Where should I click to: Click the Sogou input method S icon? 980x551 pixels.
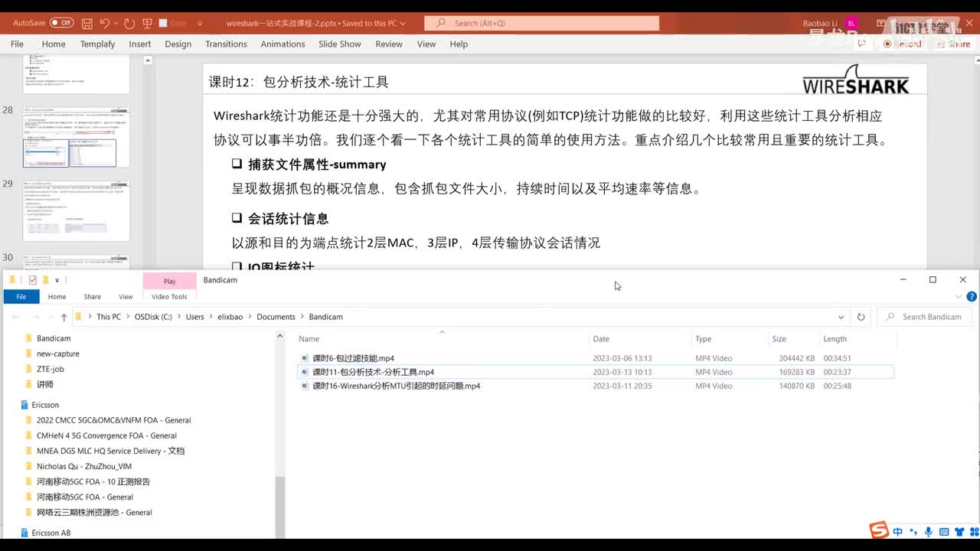coord(878,530)
